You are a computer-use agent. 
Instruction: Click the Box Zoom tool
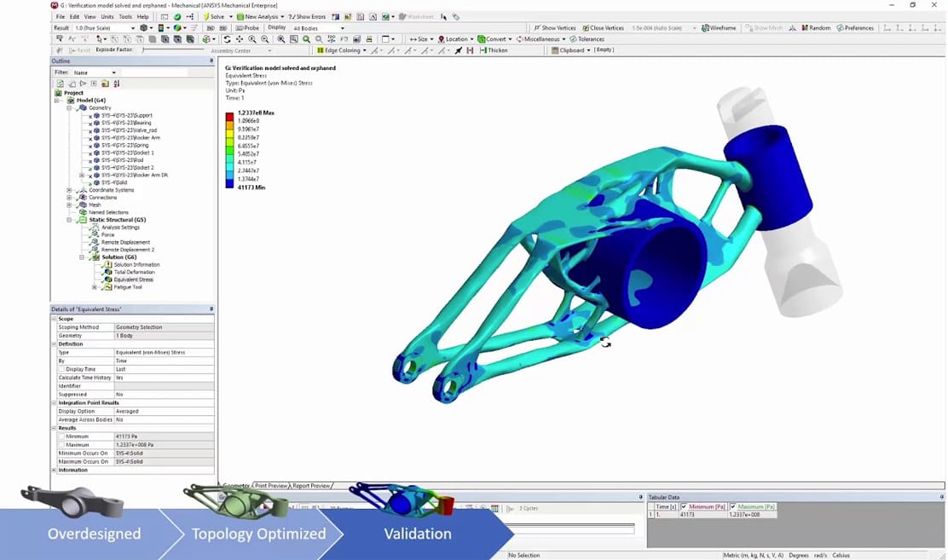point(264,39)
